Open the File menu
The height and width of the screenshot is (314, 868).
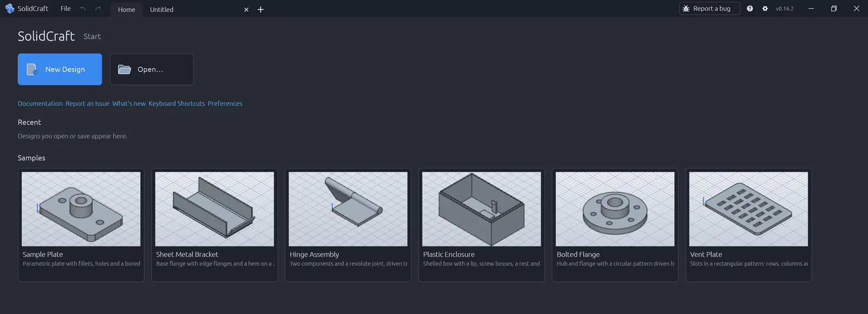[66, 9]
